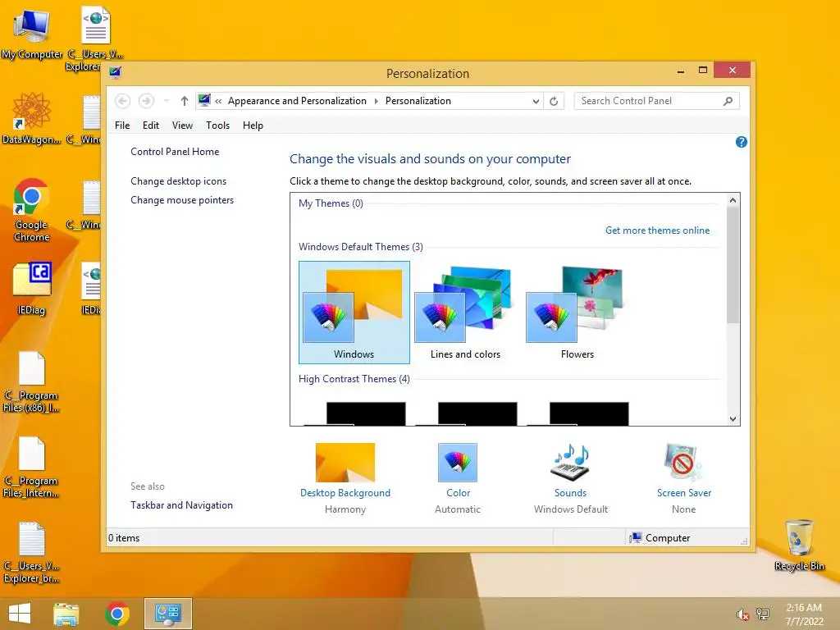Open the IEDiag folder icon on desktop
Screen dimensions: 840x630
coord(32,288)
